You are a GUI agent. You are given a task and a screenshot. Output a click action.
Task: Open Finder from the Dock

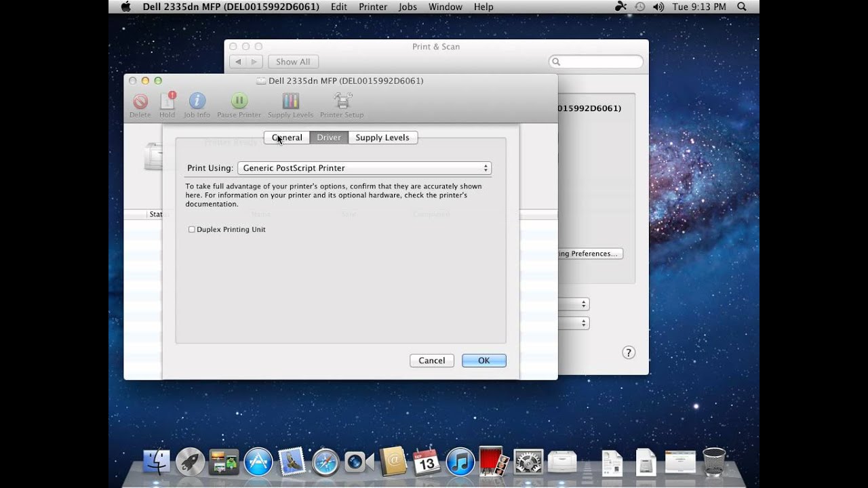tap(157, 462)
